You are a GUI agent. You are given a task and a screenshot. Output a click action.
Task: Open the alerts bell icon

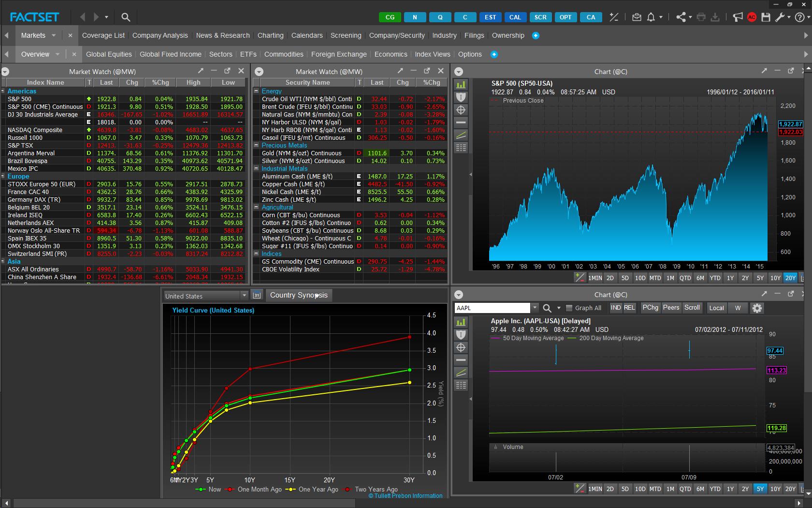coord(651,17)
